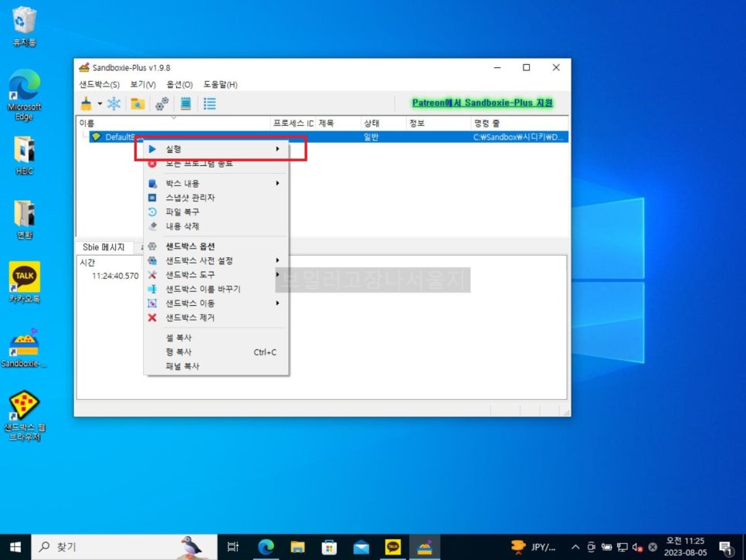Viewport: 746px width, 560px height.
Task: Open the 보기(V) menu
Action: click(x=143, y=84)
